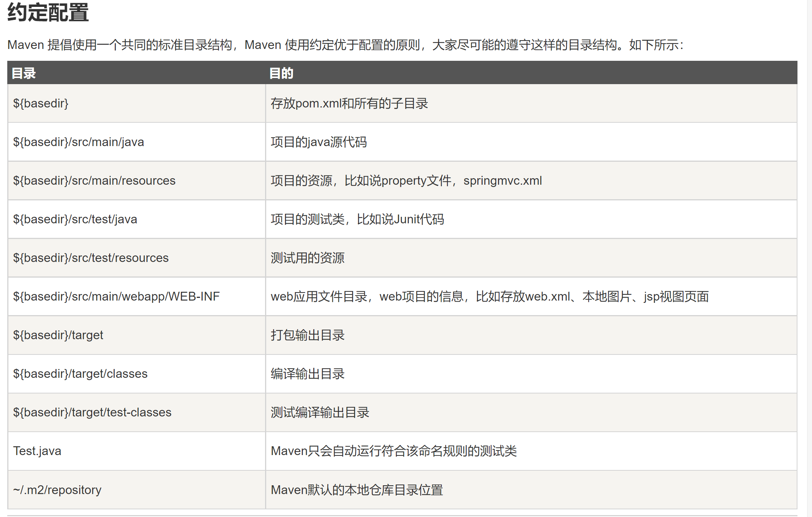The image size is (812, 517).
Task: Click the ${basedir}/src/test/java cell
Action: tap(75, 219)
